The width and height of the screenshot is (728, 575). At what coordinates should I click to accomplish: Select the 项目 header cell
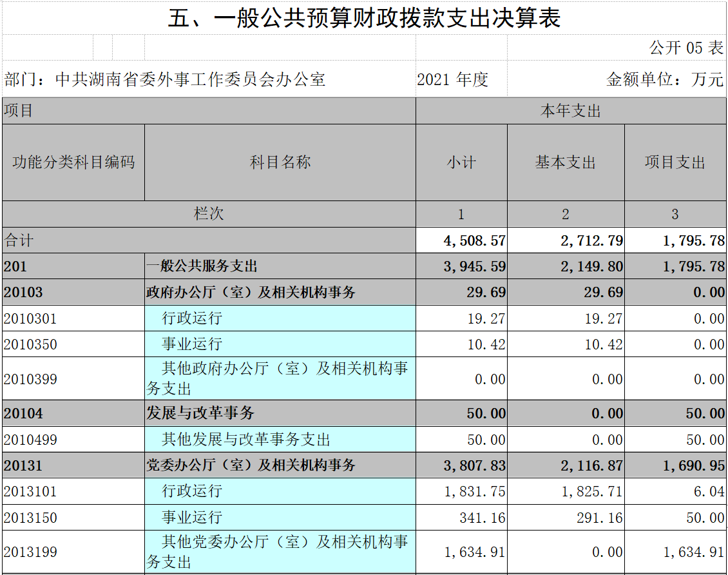[x=209, y=110]
